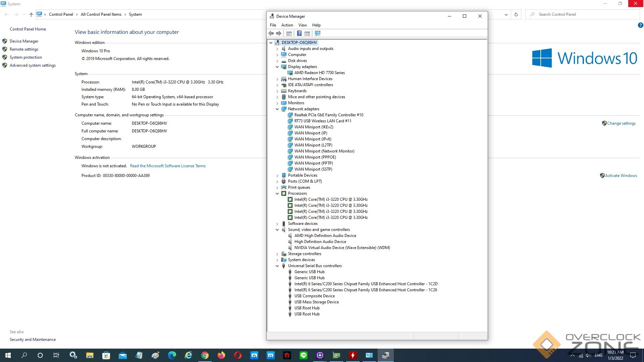The image size is (644, 362).
Task: Open Google Chrome from the taskbar
Action: tap(205, 355)
